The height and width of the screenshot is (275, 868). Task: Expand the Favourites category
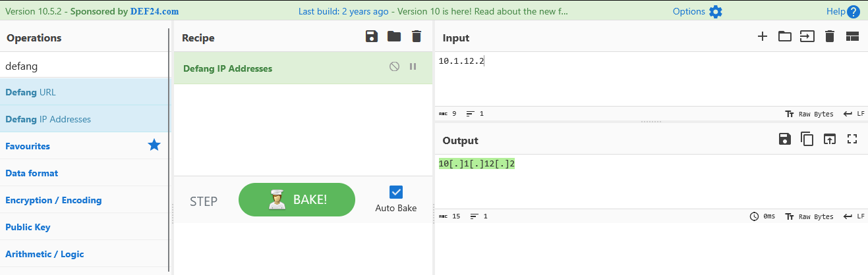84,146
